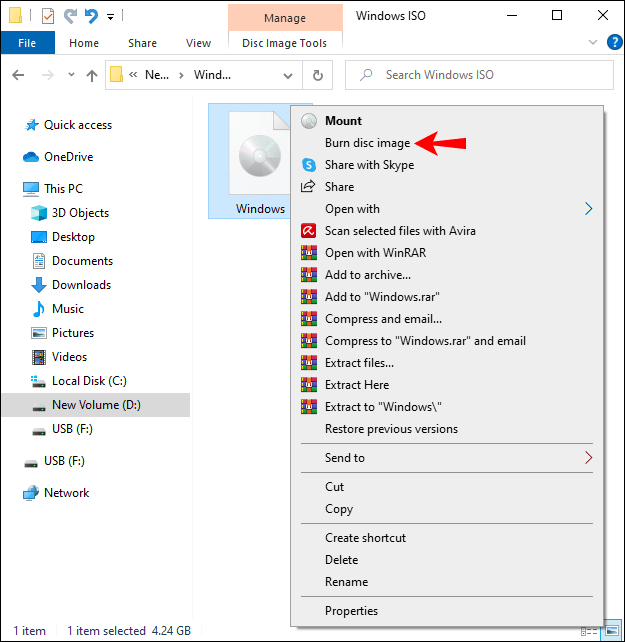
Task: Choose Share with Skype
Action: tap(447, 165)
